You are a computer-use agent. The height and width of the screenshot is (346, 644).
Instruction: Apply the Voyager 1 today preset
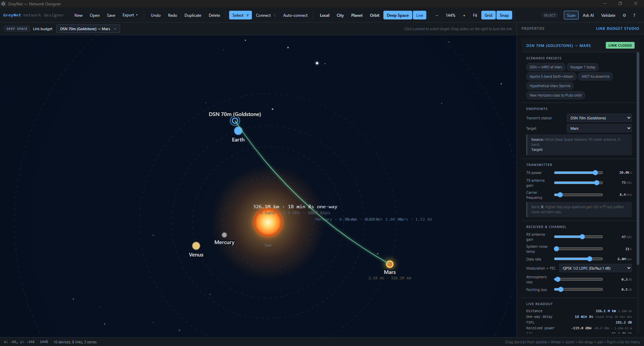(583, 67)
